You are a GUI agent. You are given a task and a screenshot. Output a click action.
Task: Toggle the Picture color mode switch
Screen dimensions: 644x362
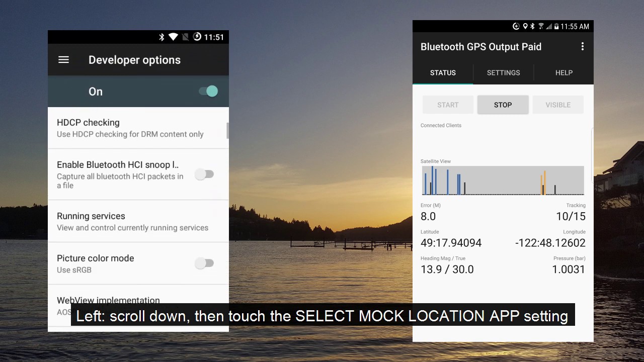tap(205, 263)
